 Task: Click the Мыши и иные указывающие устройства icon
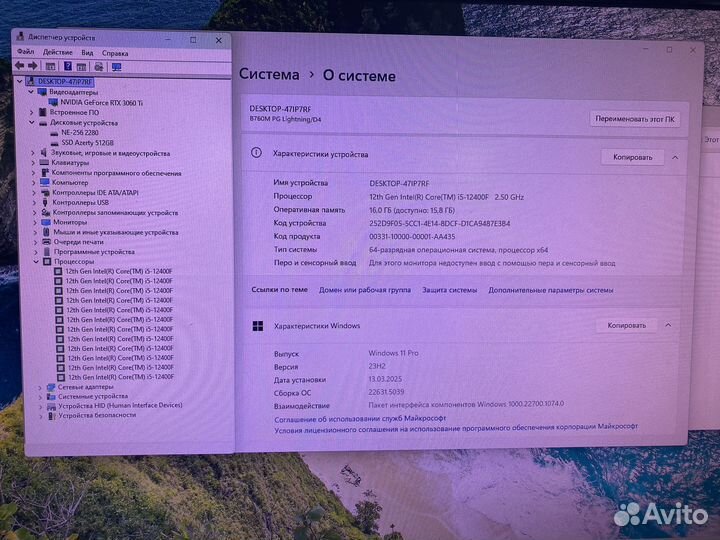click(46, 232)
